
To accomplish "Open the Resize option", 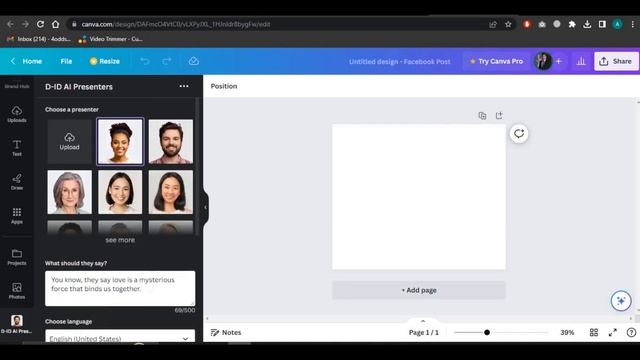I will click(x=105, y=61).
